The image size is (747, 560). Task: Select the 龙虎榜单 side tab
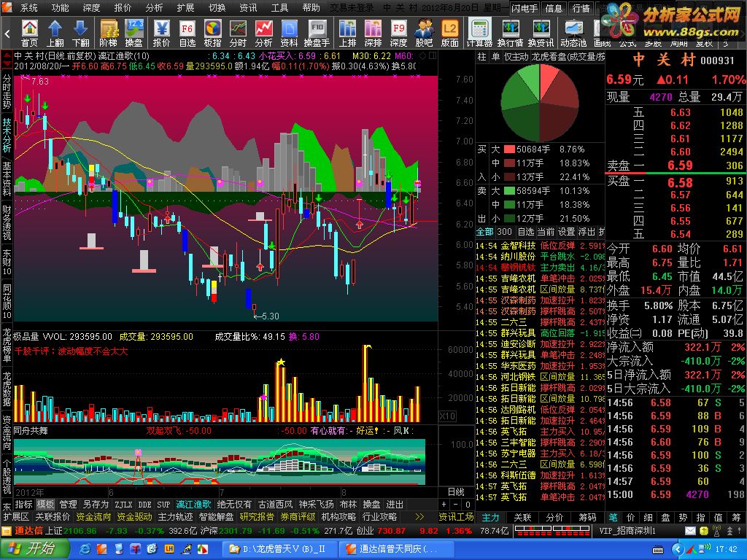pos(7,345)
